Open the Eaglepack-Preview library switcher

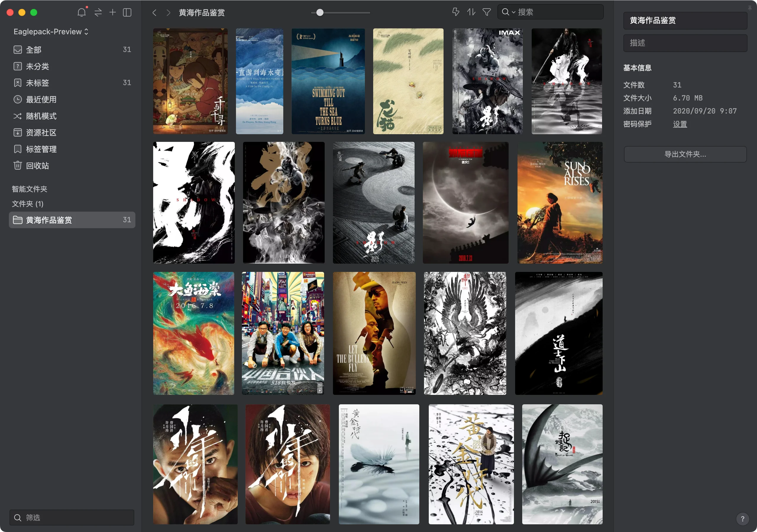51,32
